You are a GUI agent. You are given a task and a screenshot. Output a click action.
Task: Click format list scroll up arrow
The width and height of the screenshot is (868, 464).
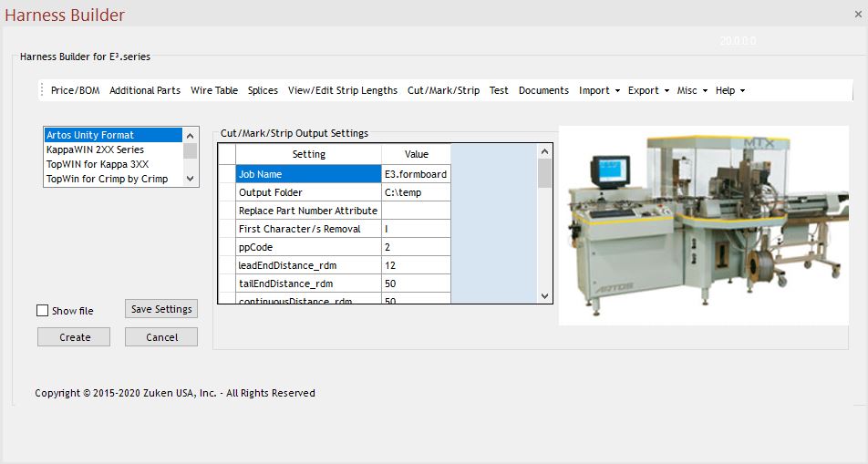tap(191, 136)
